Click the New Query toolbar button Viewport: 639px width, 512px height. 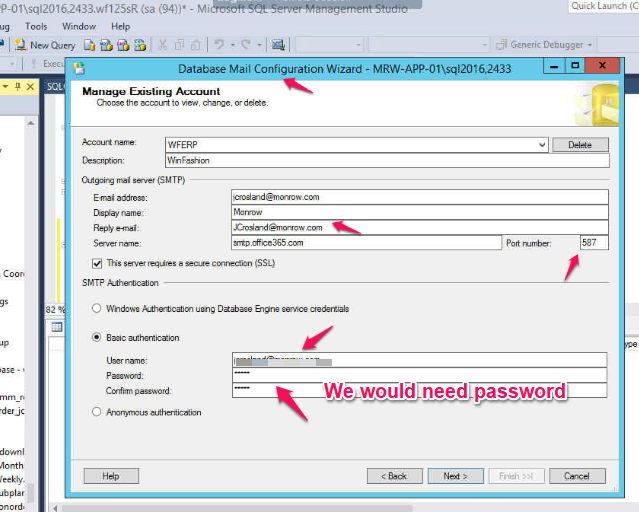(x=45, y=45)
